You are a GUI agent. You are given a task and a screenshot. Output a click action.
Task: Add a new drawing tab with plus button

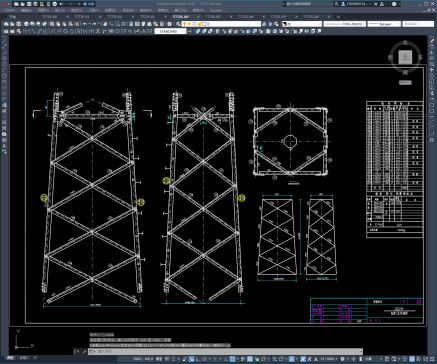pos(338,16)
